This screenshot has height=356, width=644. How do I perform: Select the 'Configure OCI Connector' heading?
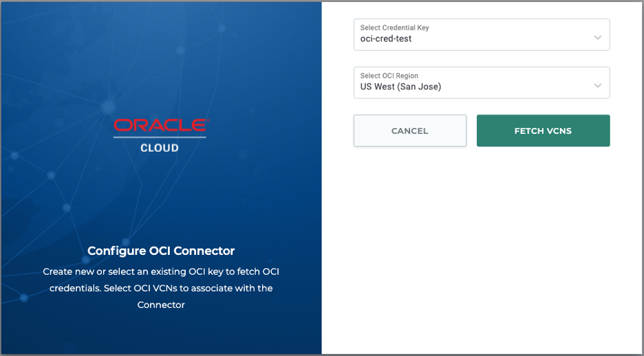click(x=161, y=251)
